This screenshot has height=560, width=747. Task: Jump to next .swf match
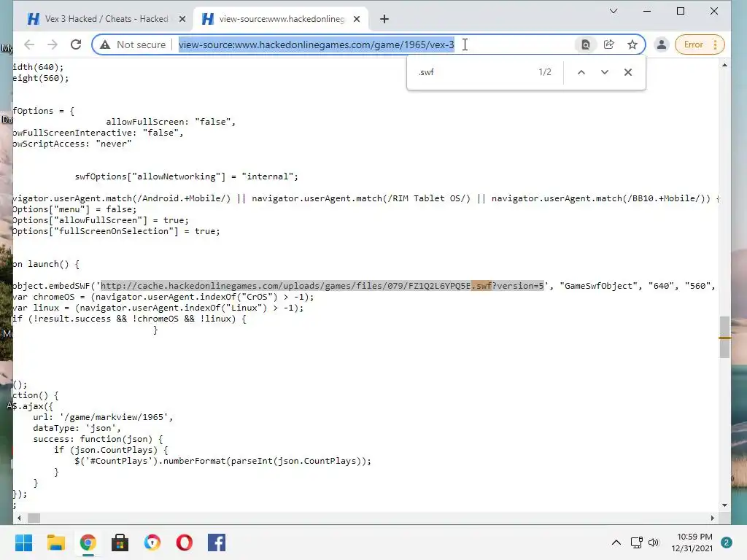tap(605, 72)
